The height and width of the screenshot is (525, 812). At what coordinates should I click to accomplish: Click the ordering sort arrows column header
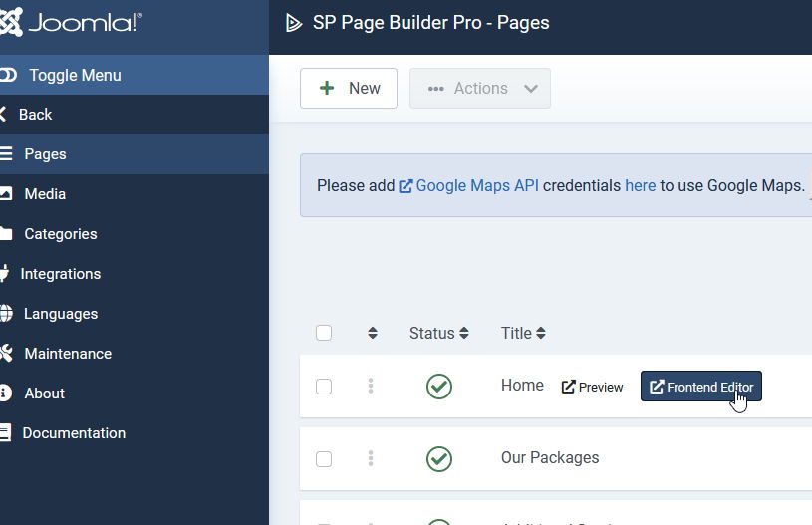pyautogui.click(x=373, y=334)
